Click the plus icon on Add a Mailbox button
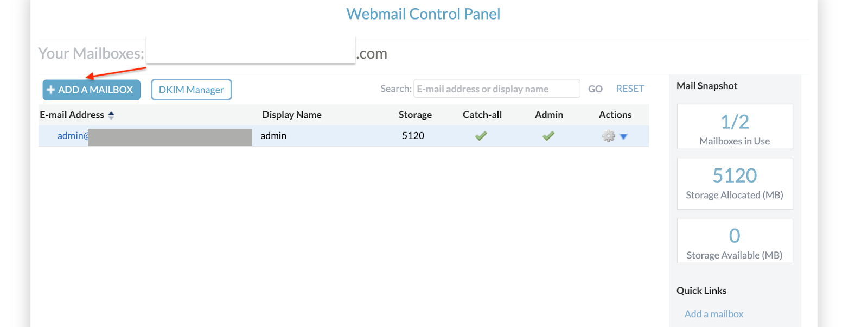868x327 pixels. (51, 89)
